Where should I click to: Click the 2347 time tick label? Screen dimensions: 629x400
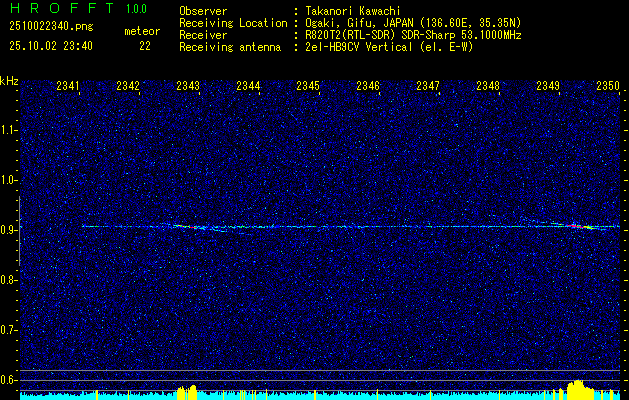click(428, 86)
